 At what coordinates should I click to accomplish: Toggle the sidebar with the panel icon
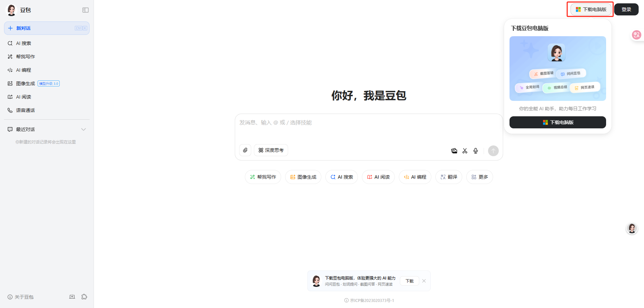(85, 10)
